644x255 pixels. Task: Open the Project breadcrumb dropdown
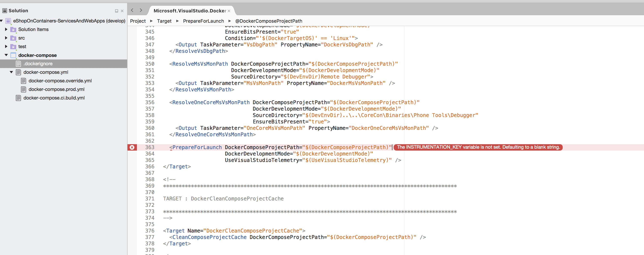[138, 21]
